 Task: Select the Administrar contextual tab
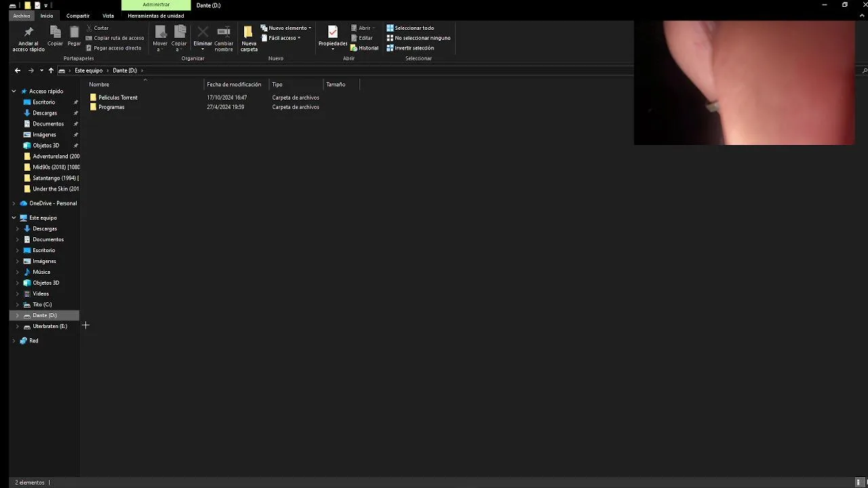coord(156,5)
